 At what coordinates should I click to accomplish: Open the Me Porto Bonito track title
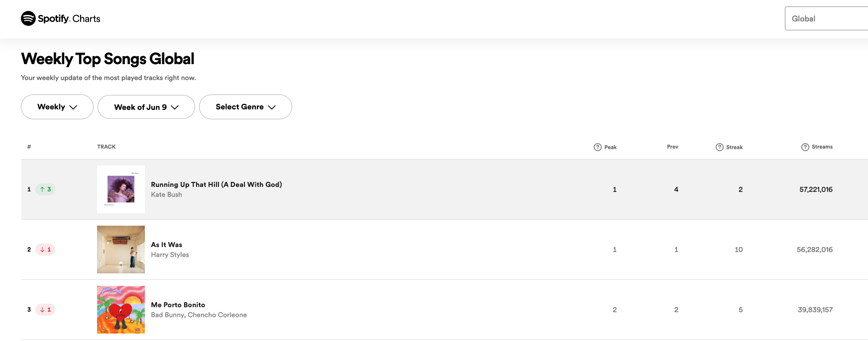(x=178, y=305)
